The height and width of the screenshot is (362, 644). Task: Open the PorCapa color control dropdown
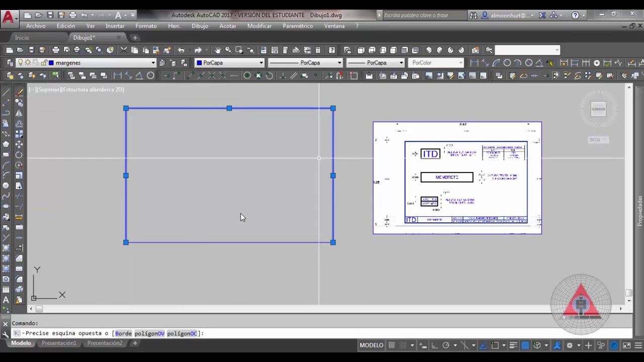261,63
